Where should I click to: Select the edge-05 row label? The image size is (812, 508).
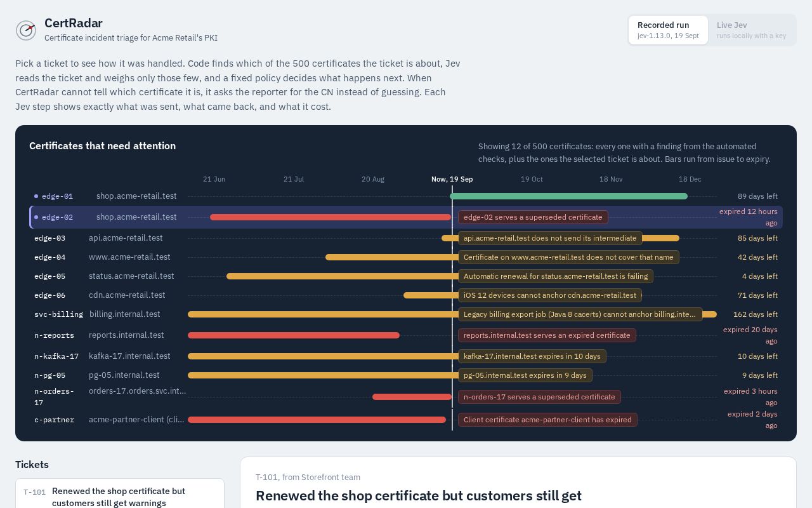click(x=49, y=276)
